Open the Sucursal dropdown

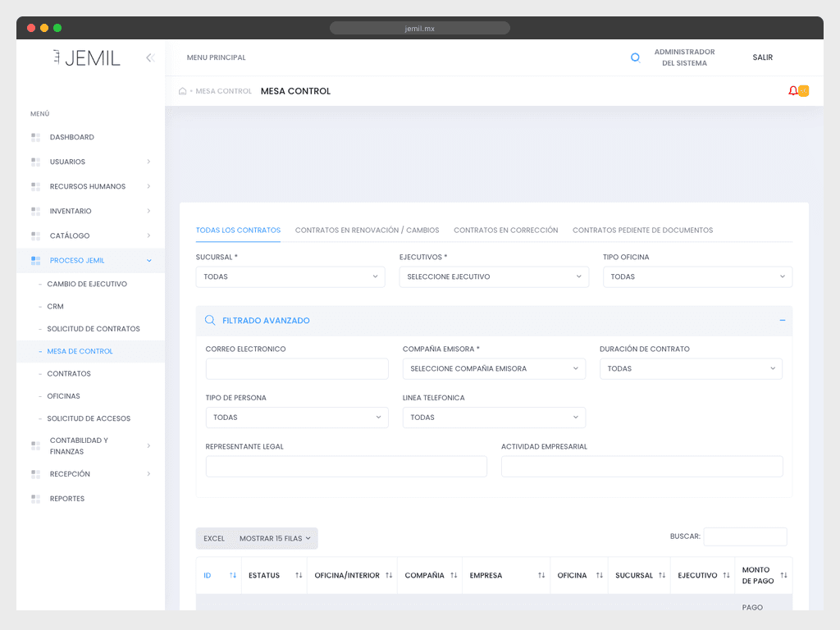290,277
